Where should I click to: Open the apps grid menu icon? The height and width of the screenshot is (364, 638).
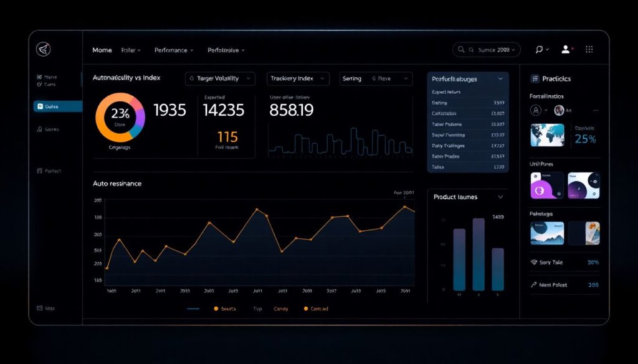coord(589,50)
